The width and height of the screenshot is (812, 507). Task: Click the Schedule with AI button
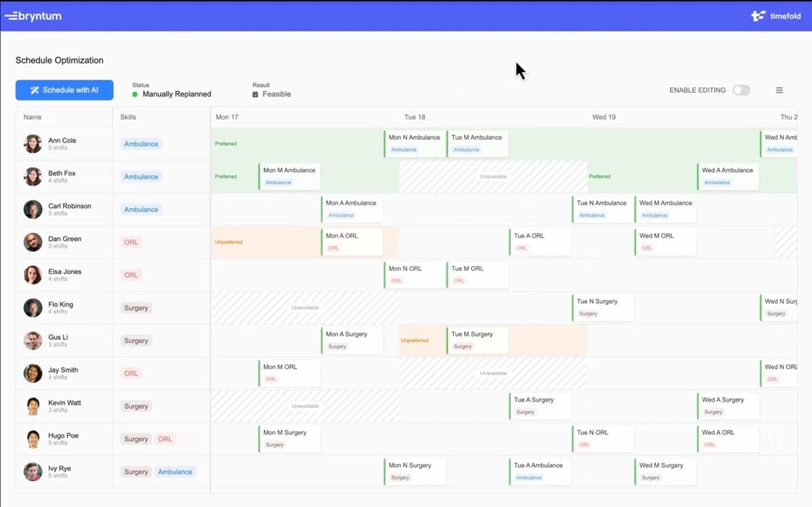point(65,90)
